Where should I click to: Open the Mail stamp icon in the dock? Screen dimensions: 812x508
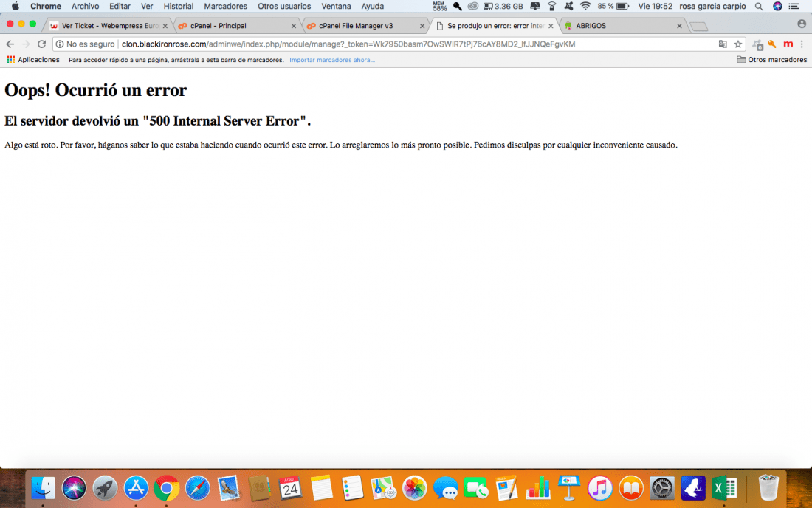[228, 488]
